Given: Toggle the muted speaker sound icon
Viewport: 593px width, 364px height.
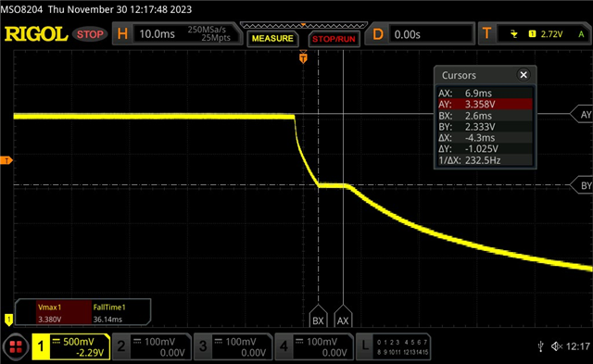Looking at the screenshot, I should click(557, 346).
